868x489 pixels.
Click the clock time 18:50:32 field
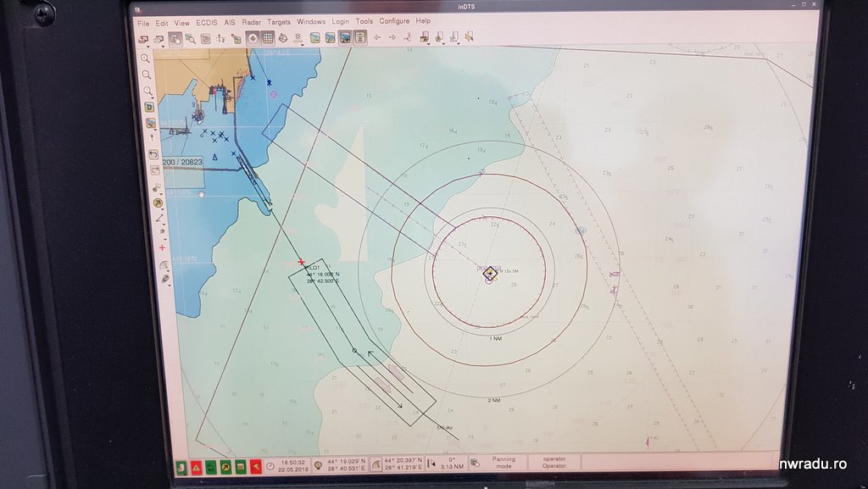click(292, 463)
